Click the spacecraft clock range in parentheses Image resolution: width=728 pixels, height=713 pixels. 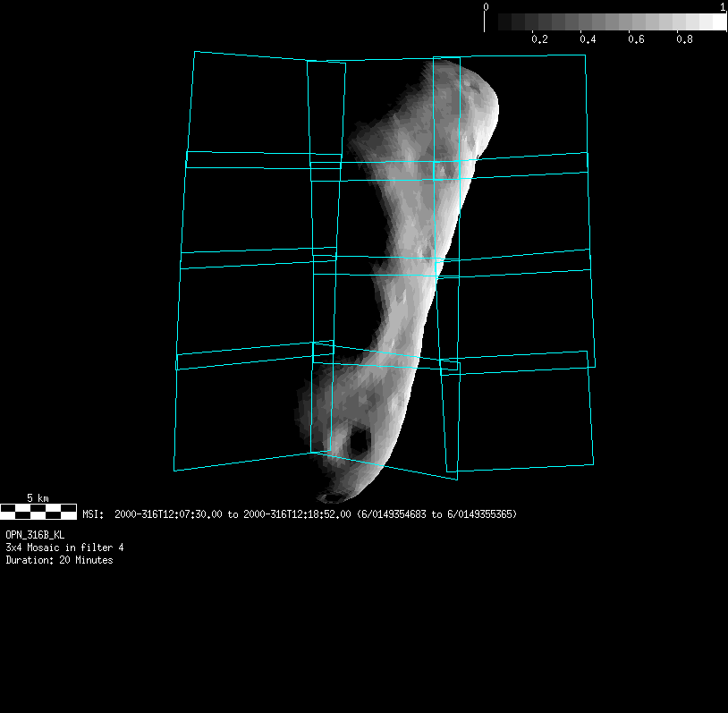436,514
